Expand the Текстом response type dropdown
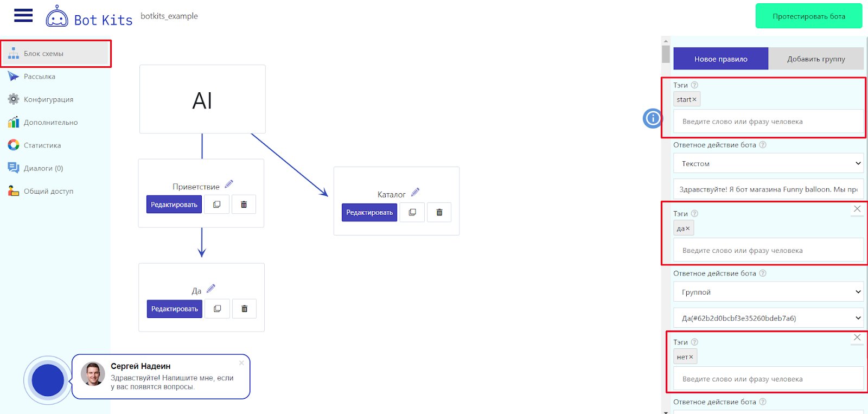 tap(768, 163)
